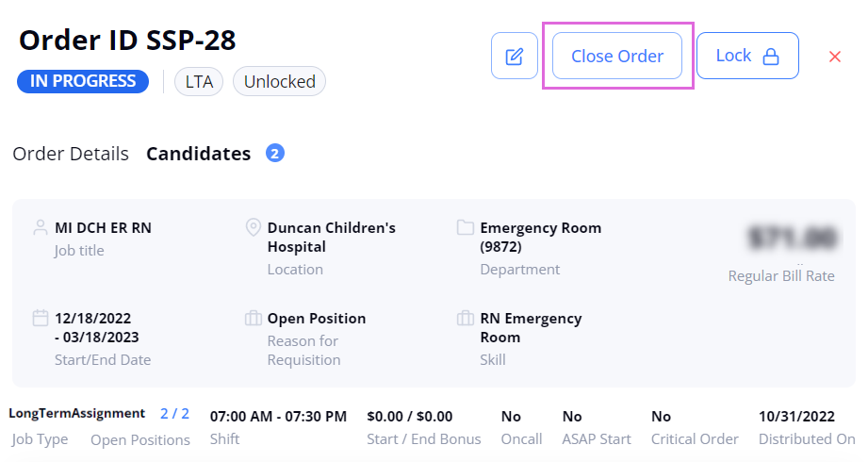Click the Close Order button
Screen dimensions: 868x462
tap(617, 56)
